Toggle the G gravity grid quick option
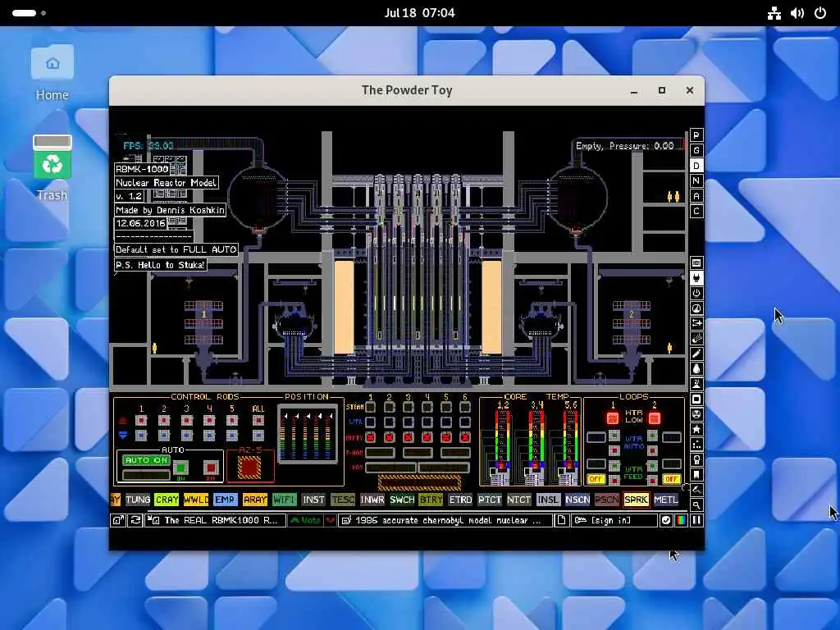The image size is (840, 630). click(696, 151)
